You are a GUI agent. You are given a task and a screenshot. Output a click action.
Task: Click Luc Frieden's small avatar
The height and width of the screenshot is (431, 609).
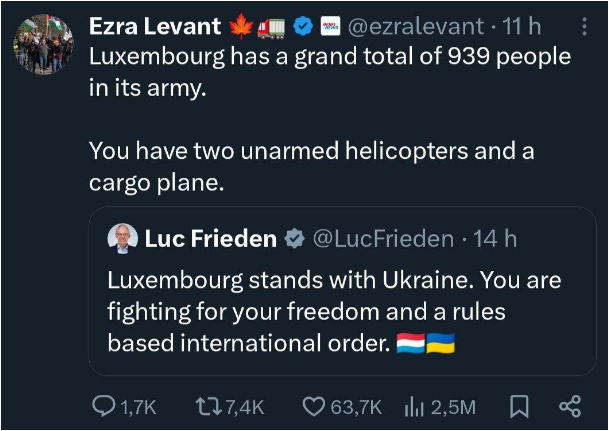coord(122,239)
